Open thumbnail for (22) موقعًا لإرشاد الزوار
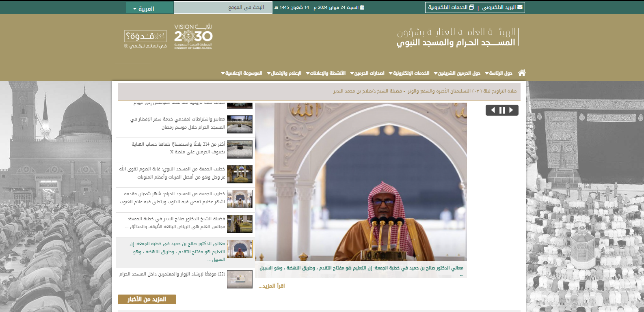This screenshot has width=644, height=312. (x=240, y=279)
